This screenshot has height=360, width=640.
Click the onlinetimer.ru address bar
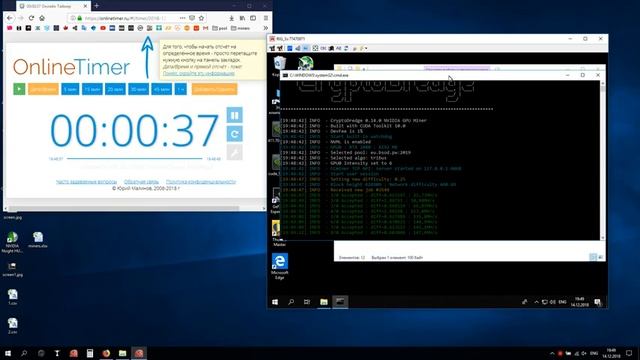[x=127, y=18]
